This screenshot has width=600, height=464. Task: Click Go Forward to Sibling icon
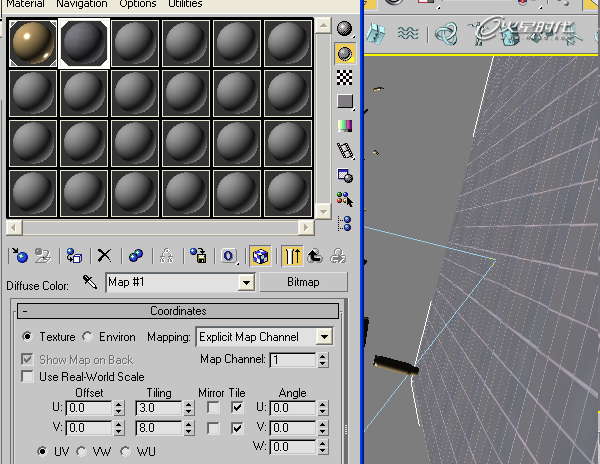pos(338,256)
